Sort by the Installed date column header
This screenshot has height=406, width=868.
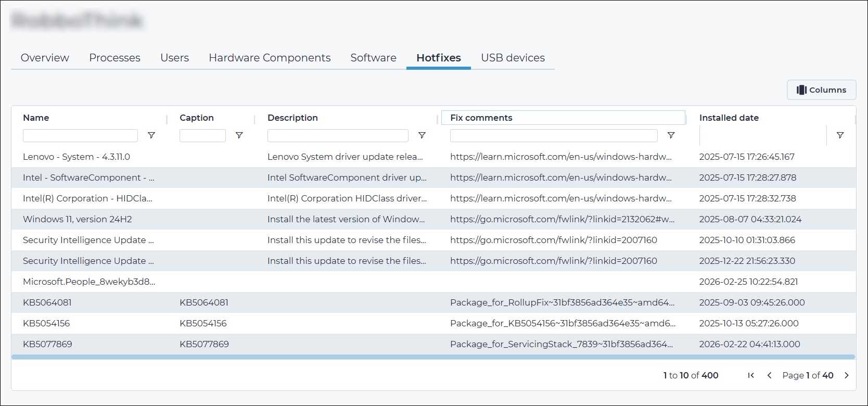[x=729, y=118]
